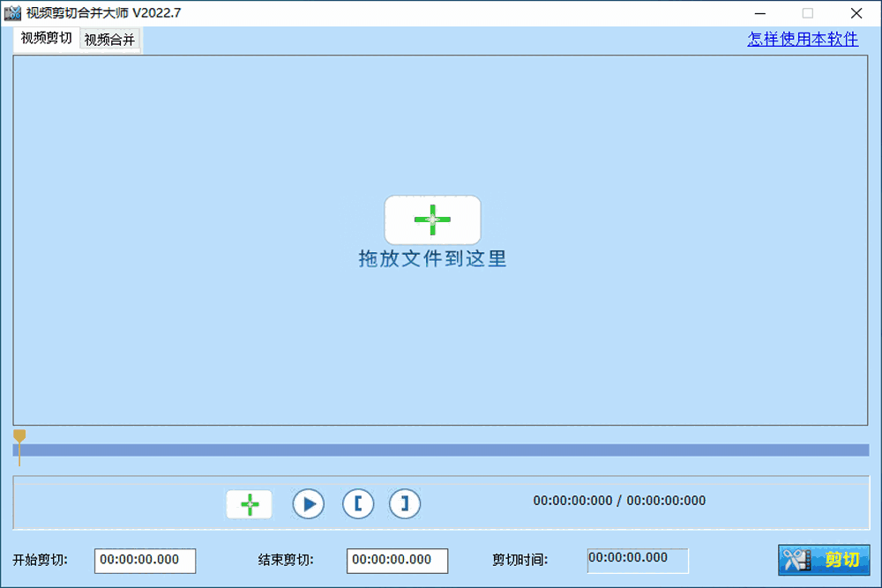Click inside the 结束剪切 time field
The width and height of the screenshot is (882, 588).
pyautogui.click(x=396, y=561)
